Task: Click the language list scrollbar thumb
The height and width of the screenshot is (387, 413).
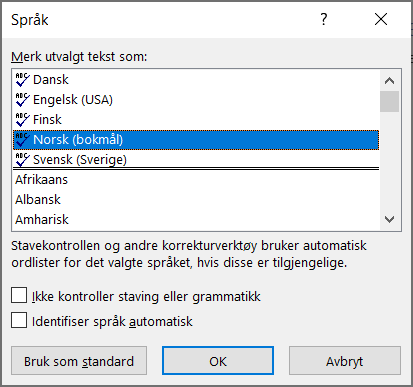Action: click(x=389, y=102)
